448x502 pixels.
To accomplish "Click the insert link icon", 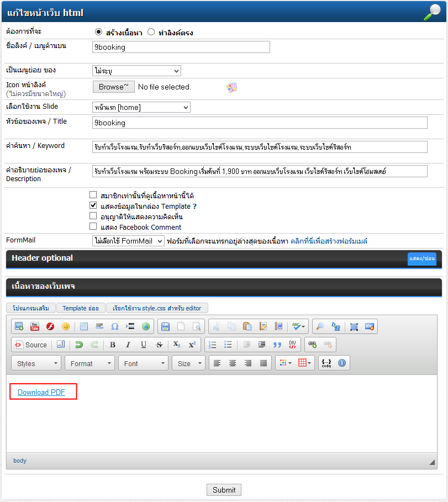I will [x=313, y=345].
